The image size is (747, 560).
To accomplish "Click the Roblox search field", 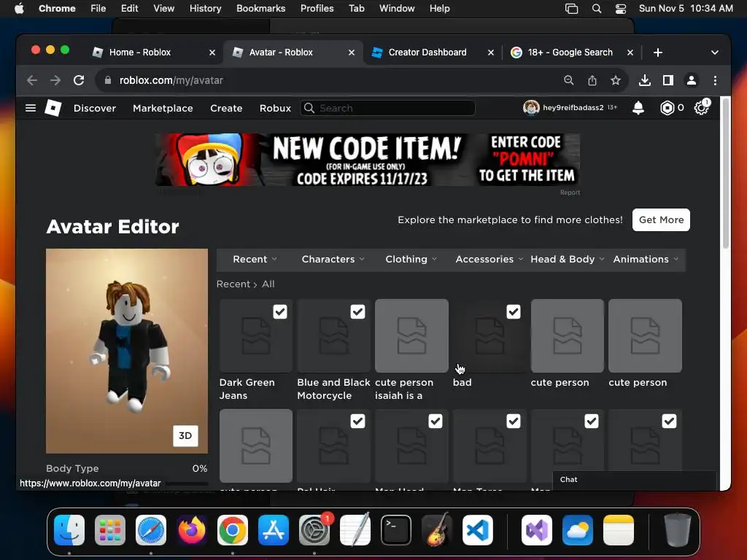I will 388,108.
